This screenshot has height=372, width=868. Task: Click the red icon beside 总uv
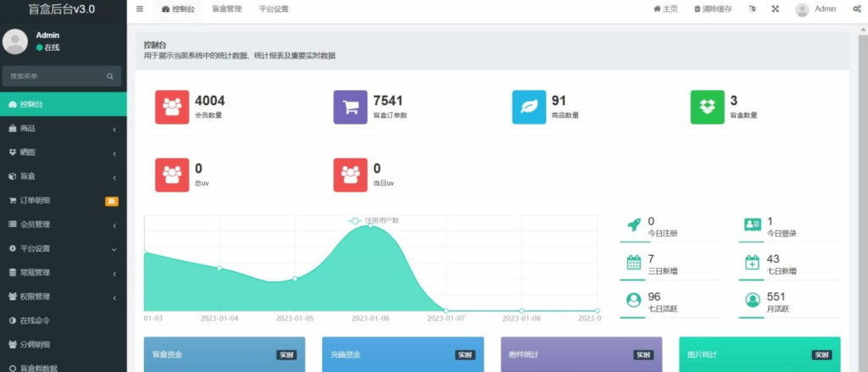pos(172,175)
